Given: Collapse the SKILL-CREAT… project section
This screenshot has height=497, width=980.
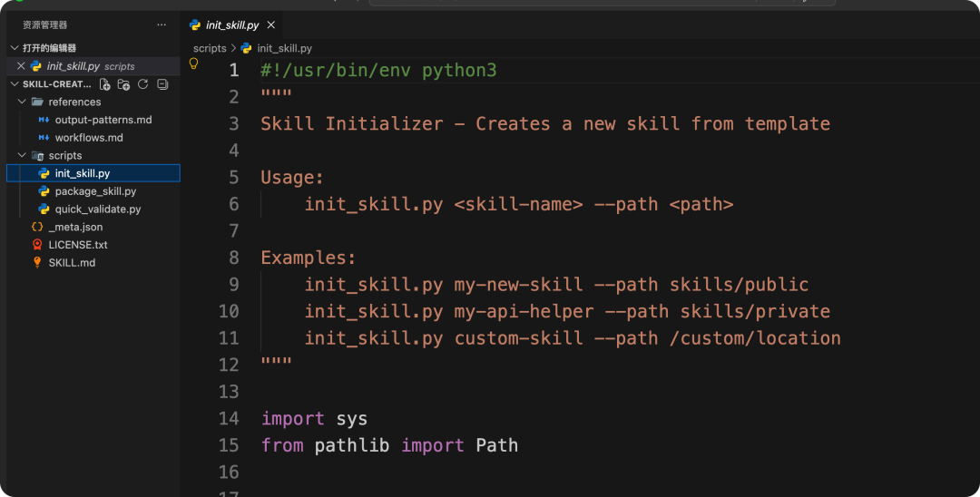Looking at the screenshot, I should tap(15, 83).
